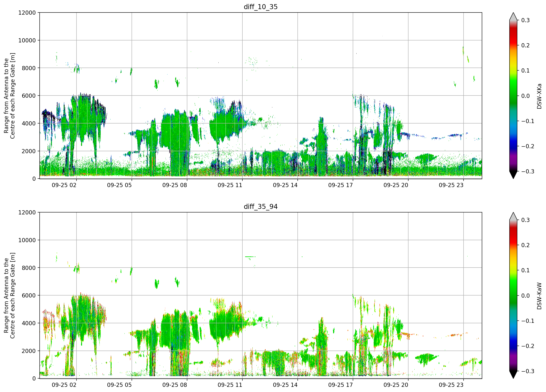This screenshot has width=546, height=392.
Task: Click "09-25 17" tick under top plot
Action: (x=341, y=185)
